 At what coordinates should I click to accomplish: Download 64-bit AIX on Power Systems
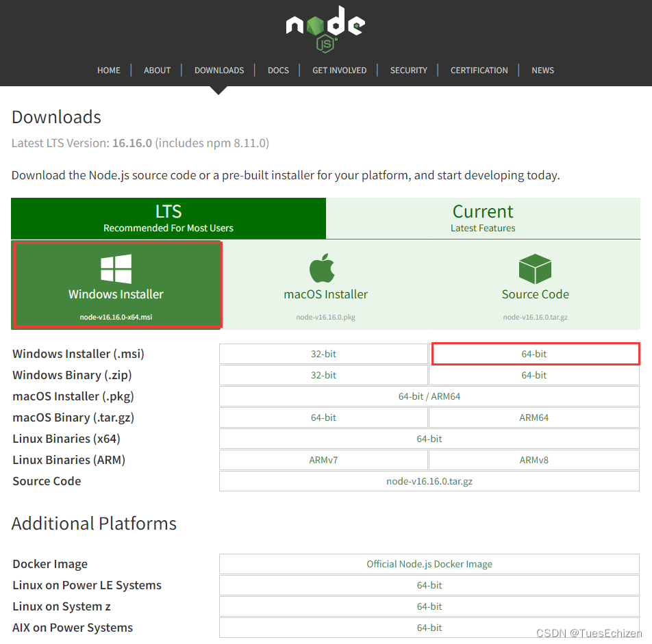coord(429,628)
